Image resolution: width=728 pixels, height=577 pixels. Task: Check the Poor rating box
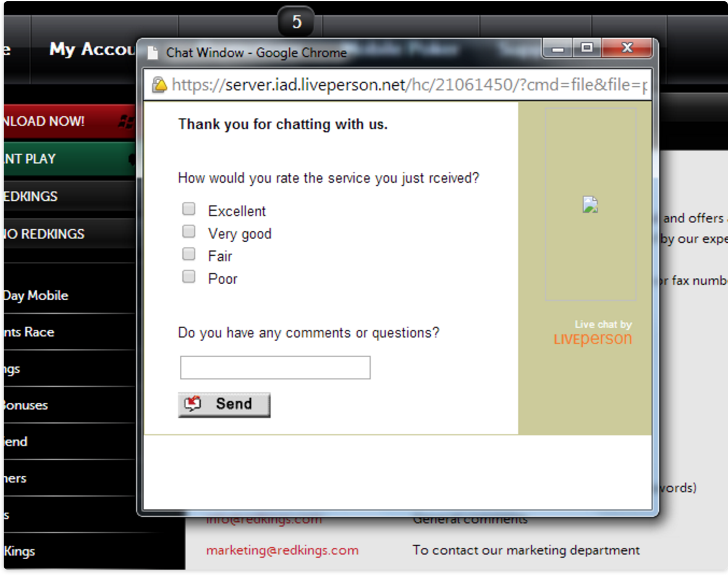tap(188, 277)
